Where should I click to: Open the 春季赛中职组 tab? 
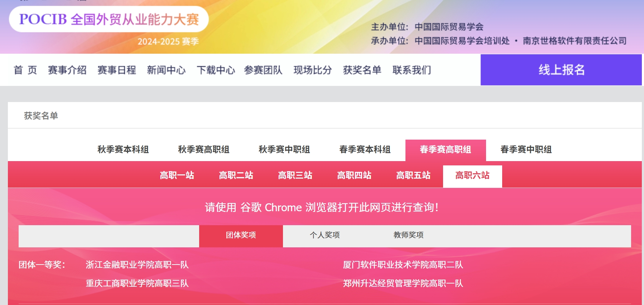[x=526, y=150]
